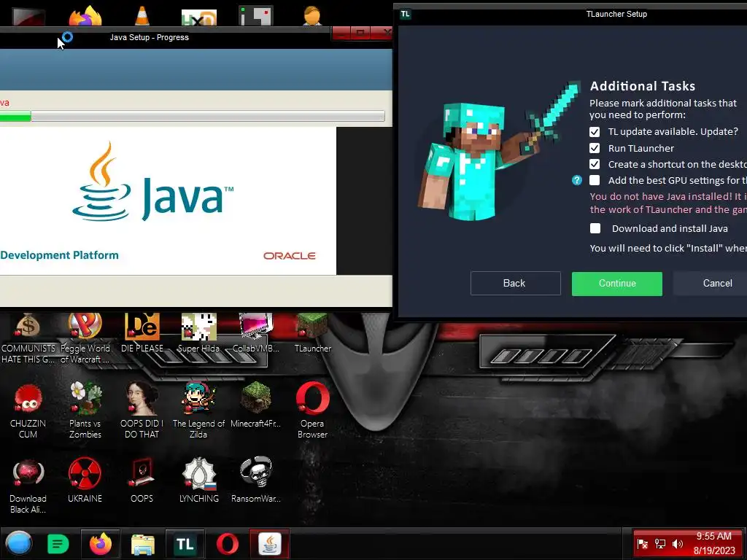
Task: Uncheck TL update available checkbox
Action: point(595,132)
